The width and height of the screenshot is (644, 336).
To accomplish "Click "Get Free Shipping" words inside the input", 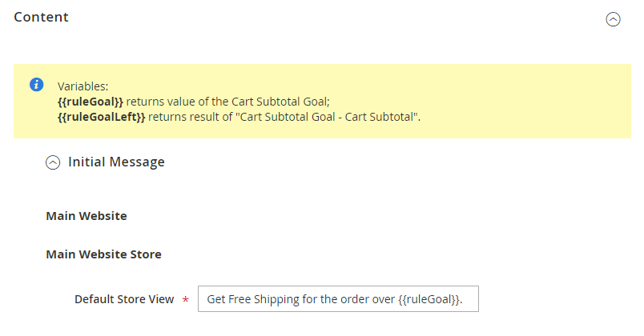I will 252,299.
